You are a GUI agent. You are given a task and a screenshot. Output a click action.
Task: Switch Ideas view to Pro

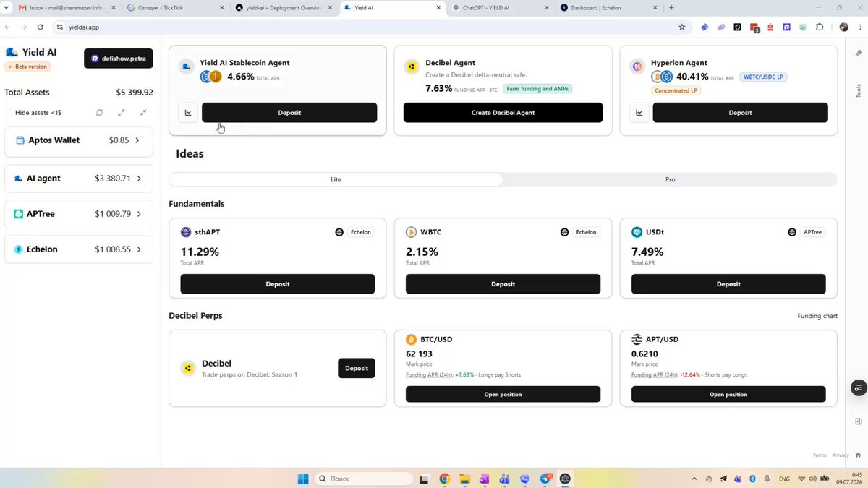point(671,179)
